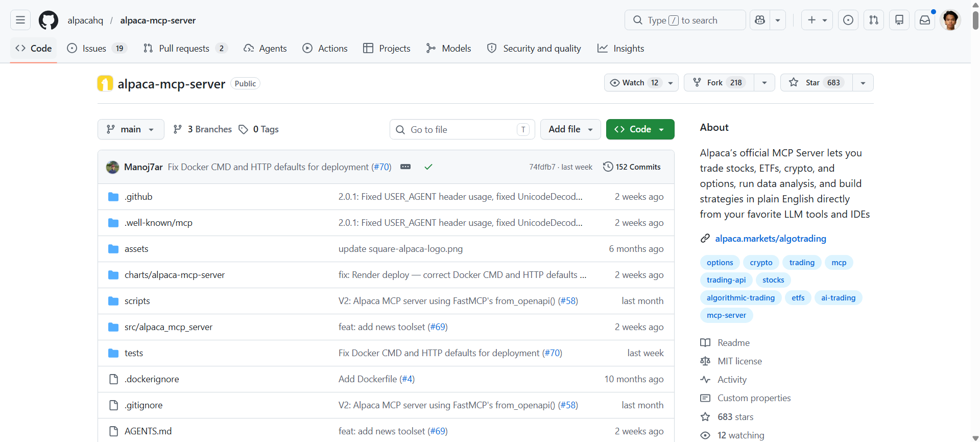Open the .well-known/mcp folder
980x442 pixels.
tap(158, 223)
